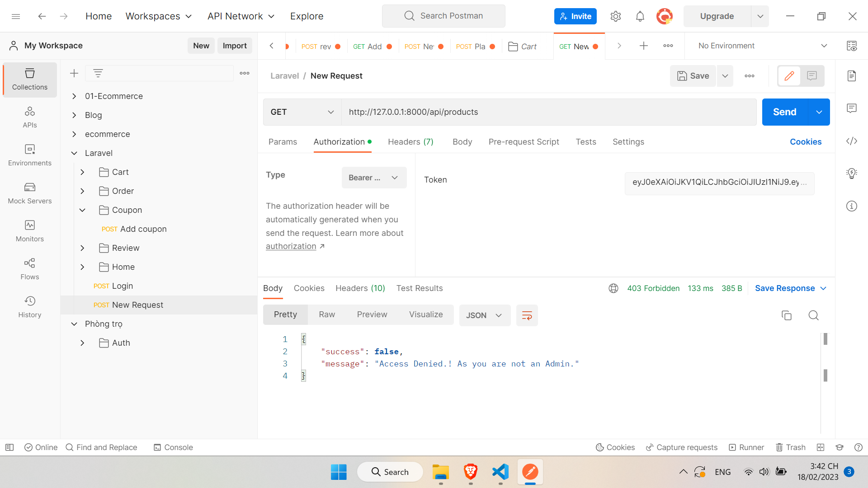Toggle line wrapping in the response viewer
This screenshot has height=488, width=868.
(x=527, y=315)
